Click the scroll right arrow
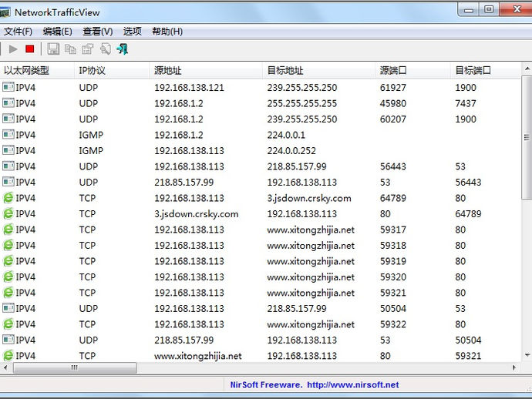The height and width of the screenshot is (399, 532). click(x=514, y=367)
